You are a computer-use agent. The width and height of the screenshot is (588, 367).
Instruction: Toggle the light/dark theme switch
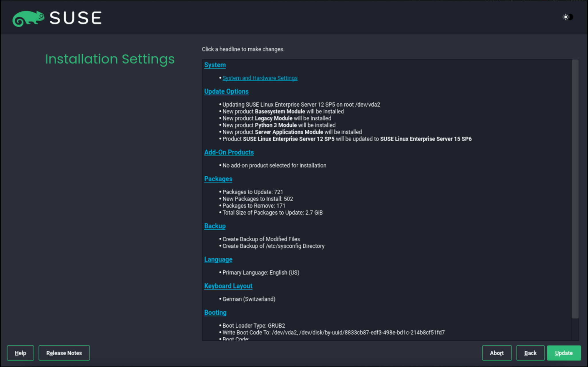click(568, 17)
